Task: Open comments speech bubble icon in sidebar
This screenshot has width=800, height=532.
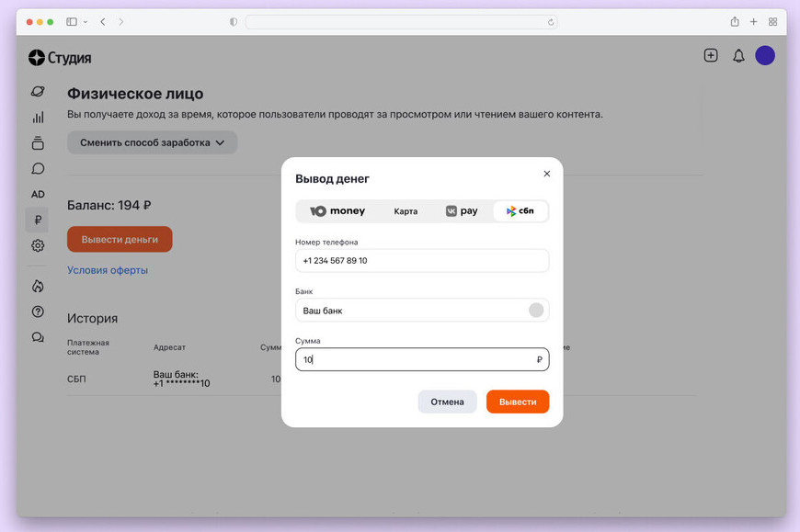Action: coord(38,168)
